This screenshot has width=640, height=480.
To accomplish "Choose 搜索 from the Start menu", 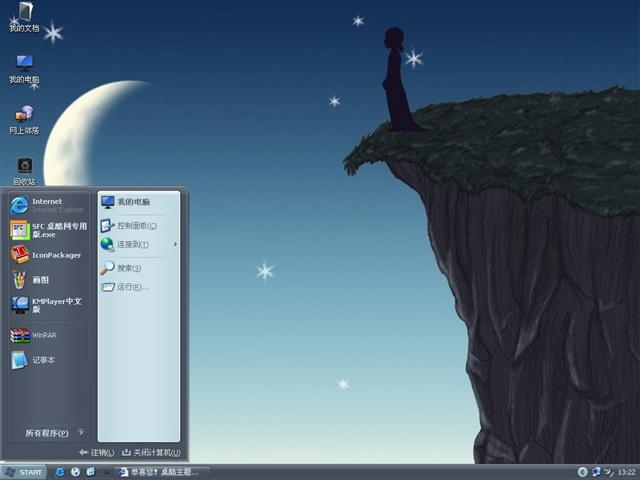I will [x=127, y=268].
